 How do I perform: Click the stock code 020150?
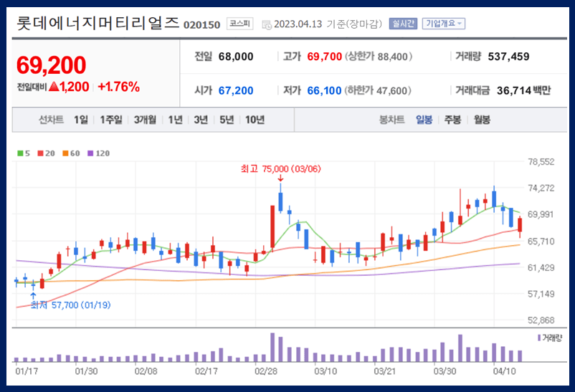click(201, 25)
